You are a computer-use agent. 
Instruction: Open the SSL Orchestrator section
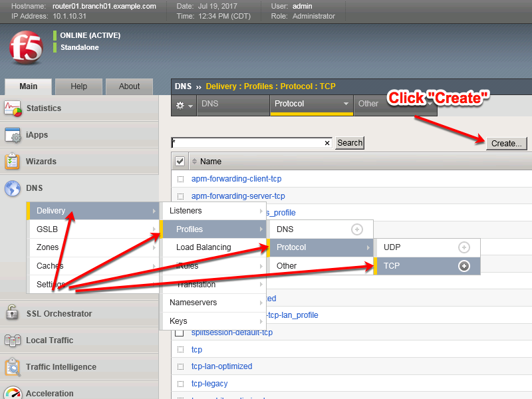pos(79,313)
